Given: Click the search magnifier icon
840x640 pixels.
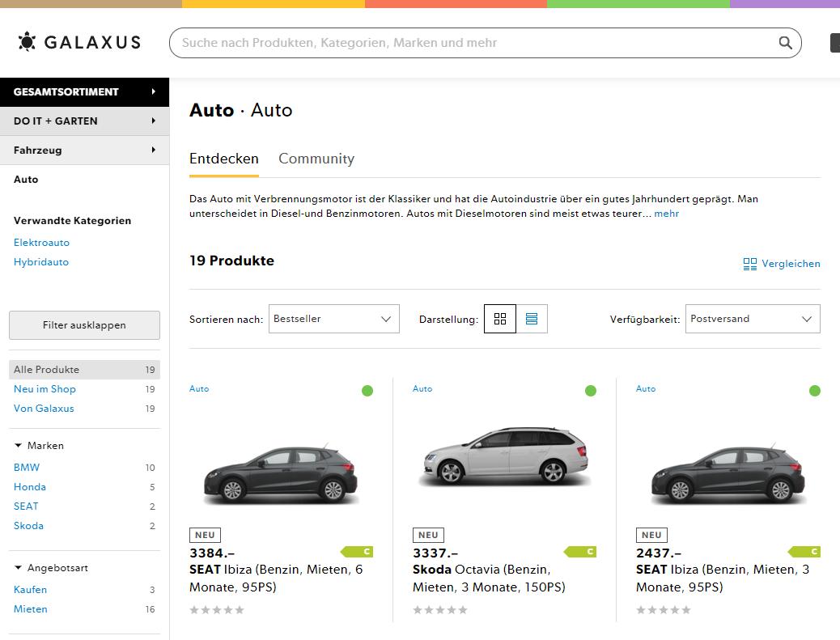Looking at the screenshot, I should tap(785, 43).
